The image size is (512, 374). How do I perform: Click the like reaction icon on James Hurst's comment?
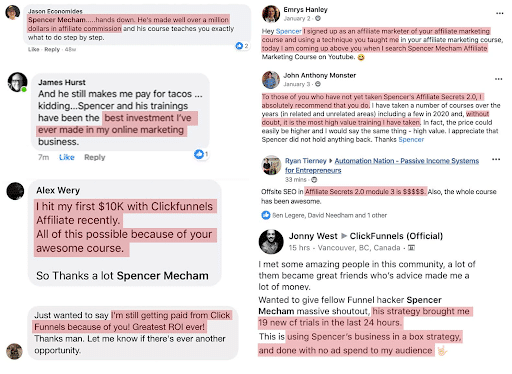(x=199, y=154)
